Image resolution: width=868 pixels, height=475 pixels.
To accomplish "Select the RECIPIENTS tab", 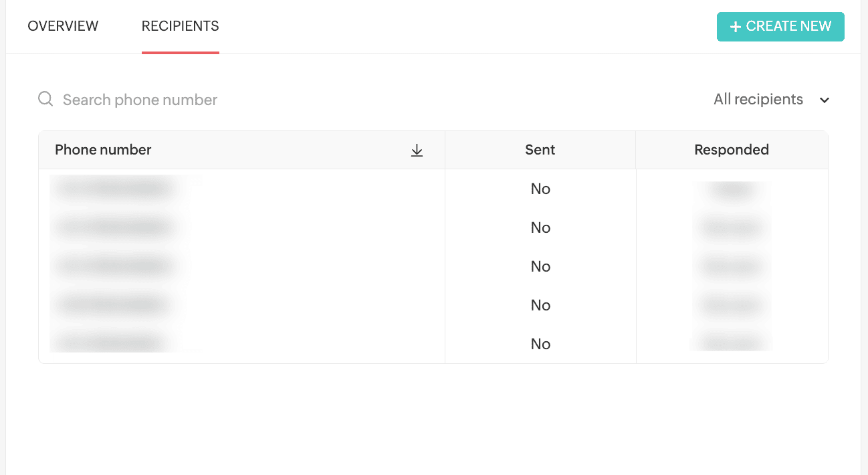I will coord(181,26).
